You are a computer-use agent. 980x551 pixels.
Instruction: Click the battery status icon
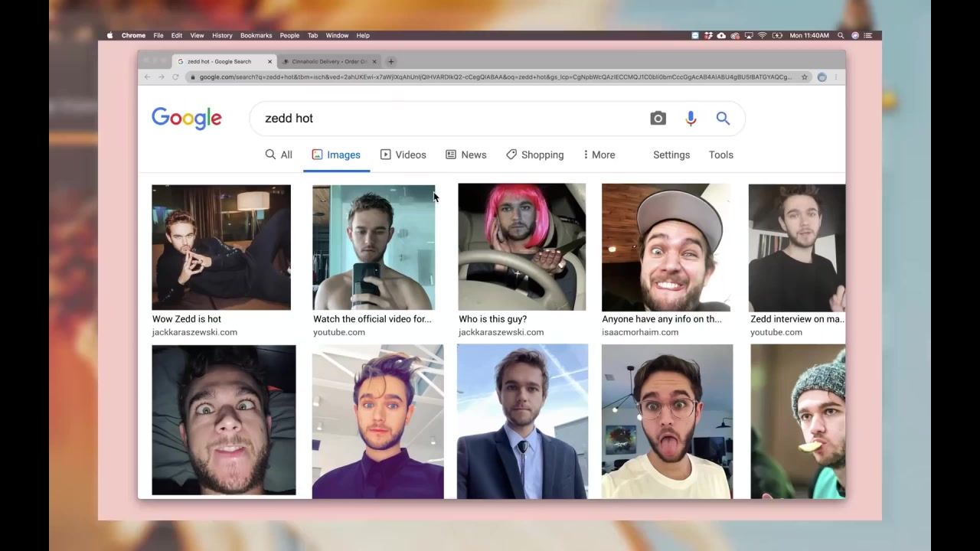click(x=777, y=35)
